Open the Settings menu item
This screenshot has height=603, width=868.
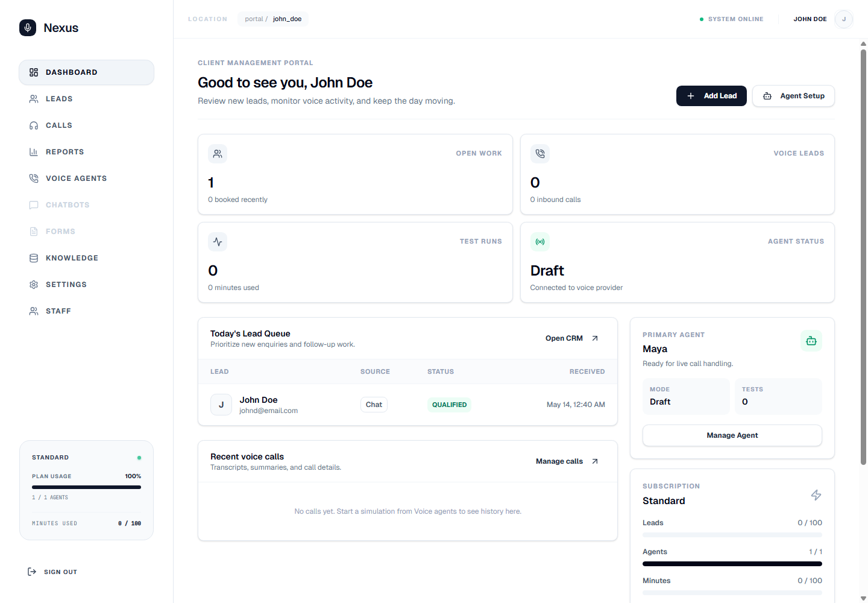point(87,285)
